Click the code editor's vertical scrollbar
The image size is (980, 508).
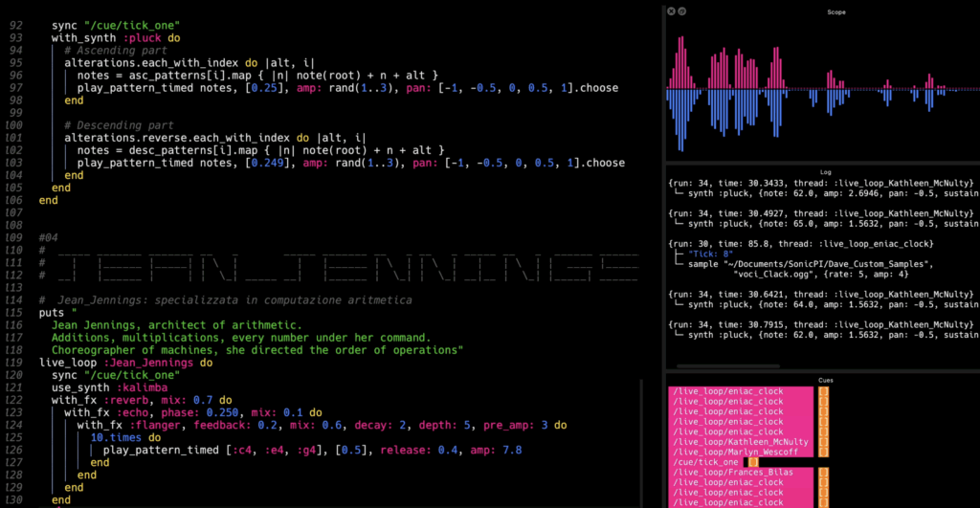(x=641, y=440)
